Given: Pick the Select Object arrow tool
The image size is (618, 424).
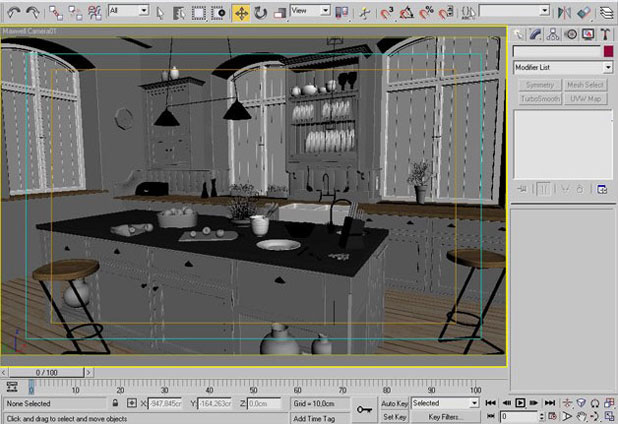Looking at the screenshot, I should 160,13.
